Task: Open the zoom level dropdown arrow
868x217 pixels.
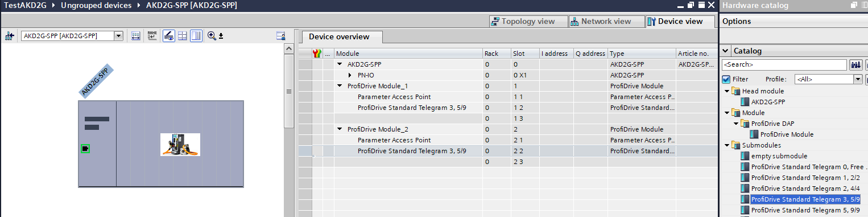Action: 221,36
